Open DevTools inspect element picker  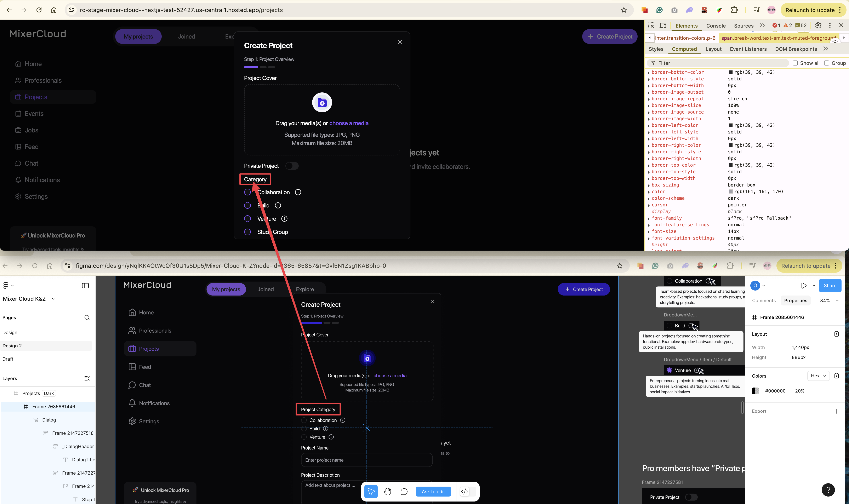pyautogui.click(x=651, y=25)
